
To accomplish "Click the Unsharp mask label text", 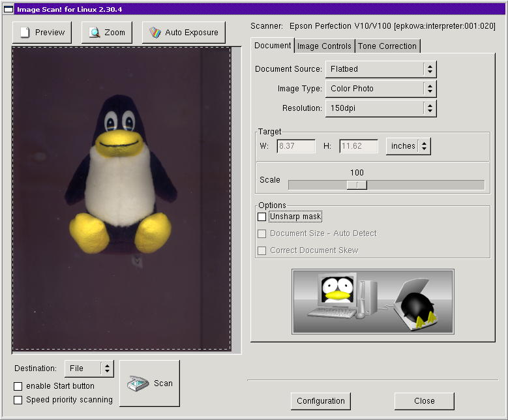I will (x=295, y=217).
